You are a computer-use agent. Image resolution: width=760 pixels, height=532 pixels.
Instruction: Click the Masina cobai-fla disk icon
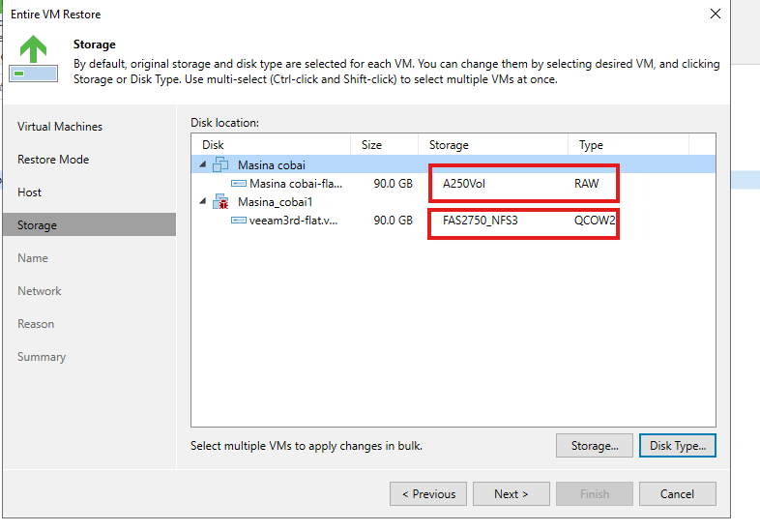click(x=239, y=184)
